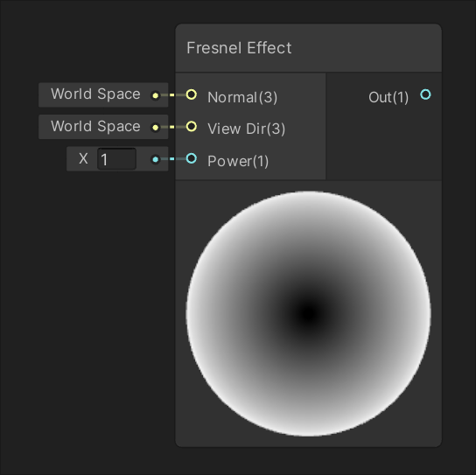Image resolution: width=476 pixels, height=475 pixels.
Task: Click the X label of the Power default
Action: click(x=83, y=158)
